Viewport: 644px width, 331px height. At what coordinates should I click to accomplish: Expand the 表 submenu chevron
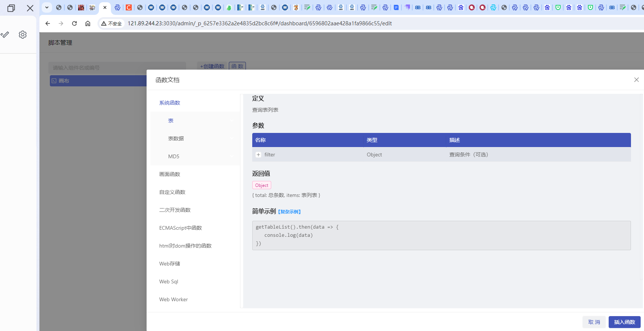point(232,121)
